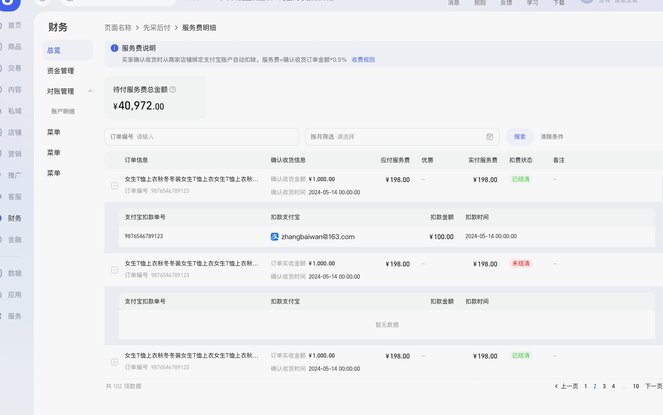Image resolution: width=663 pixels, height=415 pixels.
Task: Click the 待付服务费总金额 label
Action: [x=140, y=90]
